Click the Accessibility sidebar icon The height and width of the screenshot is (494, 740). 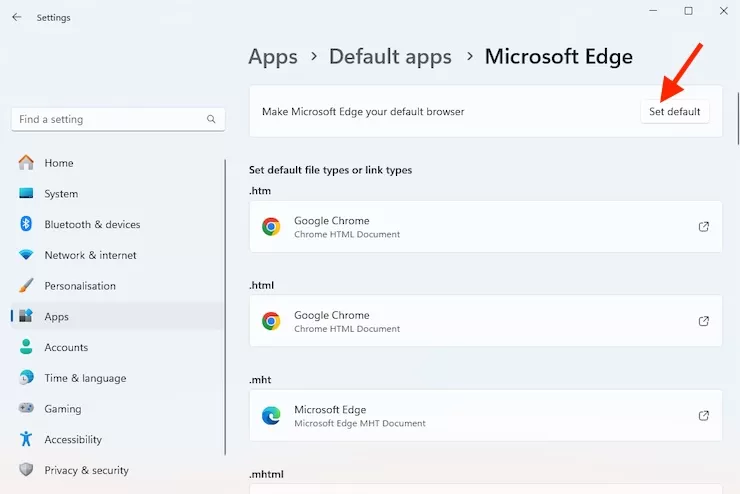[x=26, y=439]
